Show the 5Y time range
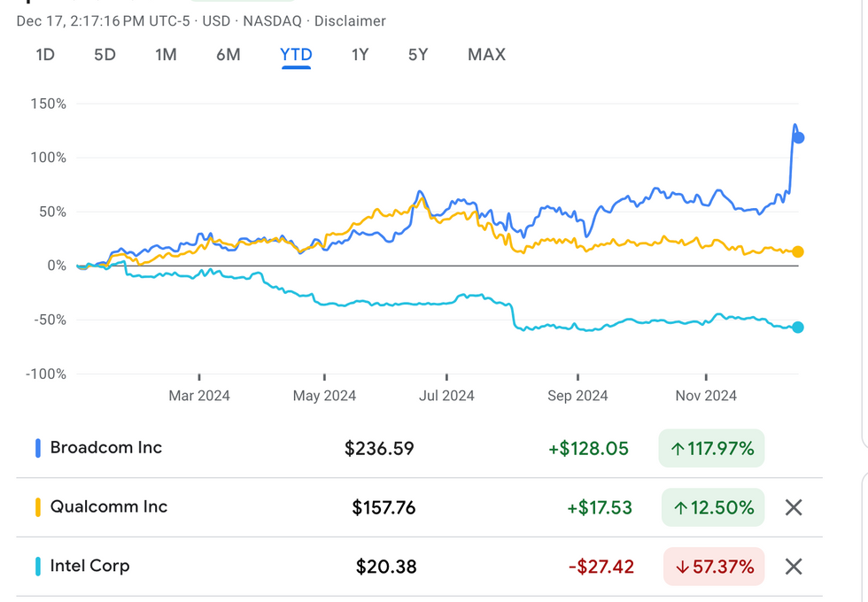 point(418,55)
